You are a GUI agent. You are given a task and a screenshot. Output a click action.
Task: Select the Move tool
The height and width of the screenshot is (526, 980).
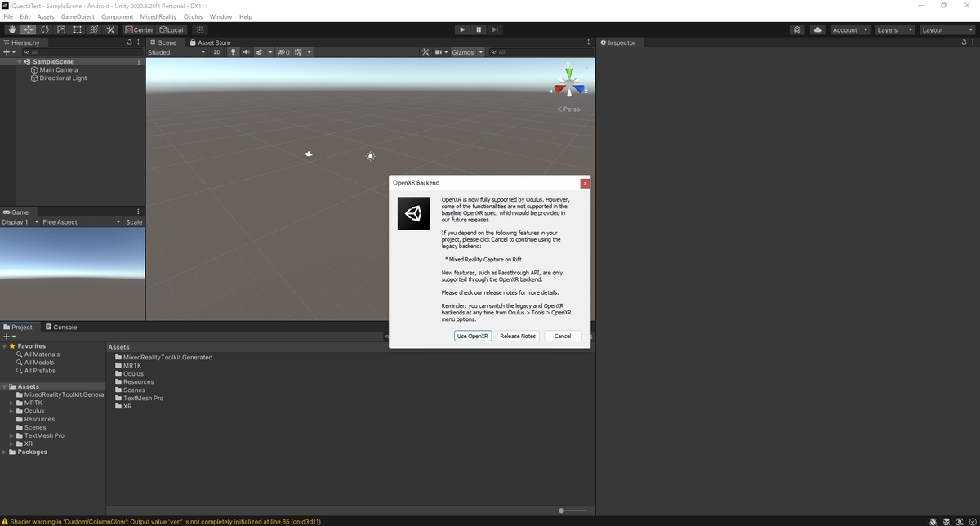click(28, 29)
